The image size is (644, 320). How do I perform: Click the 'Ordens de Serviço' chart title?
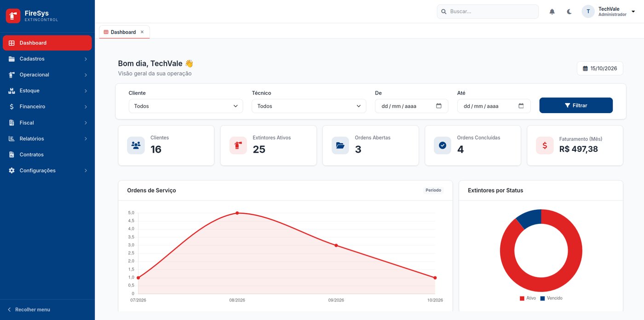[151, 190]
